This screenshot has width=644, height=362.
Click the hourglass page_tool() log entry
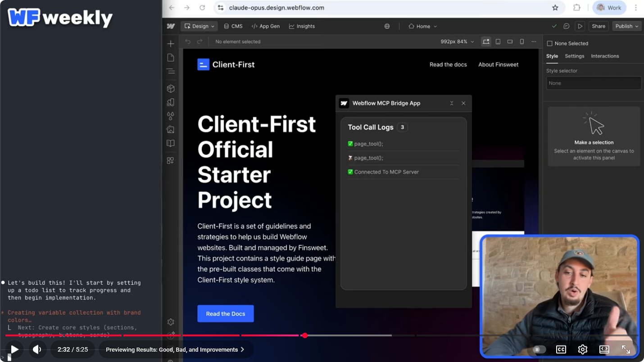[404, 158]
